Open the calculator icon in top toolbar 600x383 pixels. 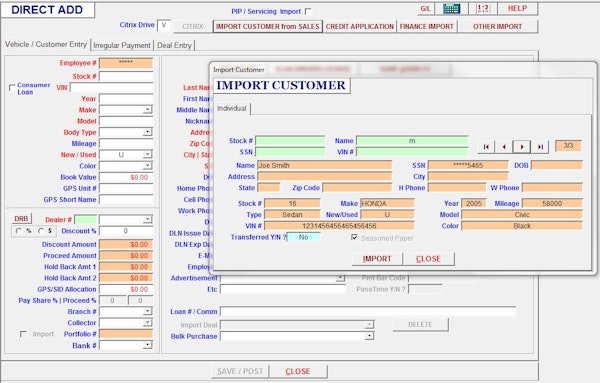point(452,8)
